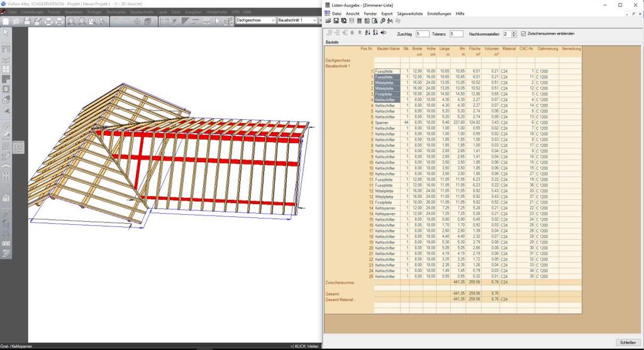Click the Stk value 44 in Sparren row
The image size is (644, 350).
406,123
